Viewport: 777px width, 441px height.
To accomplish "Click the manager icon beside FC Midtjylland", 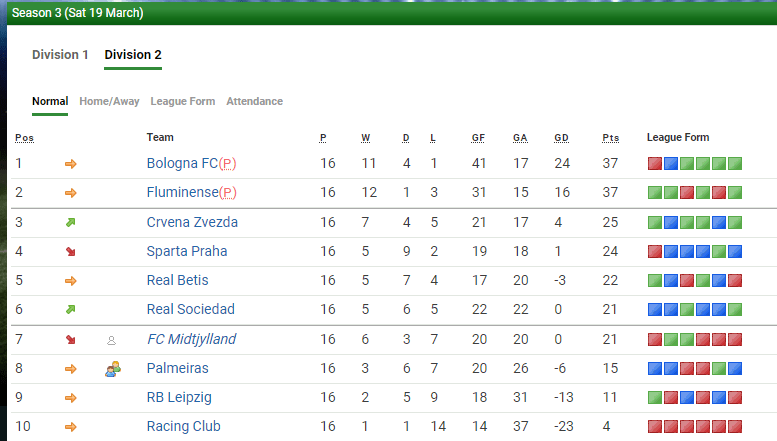I will pyautogui.click(x=111, y=340).
